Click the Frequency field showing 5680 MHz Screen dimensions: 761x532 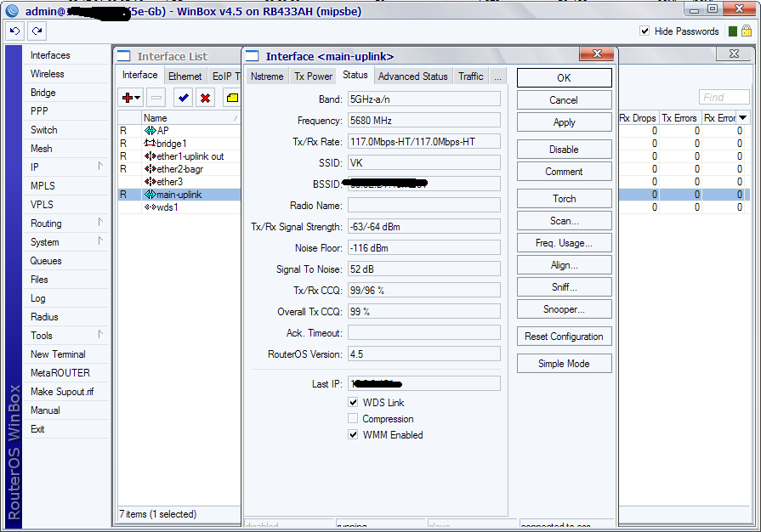tap(424, 121)
